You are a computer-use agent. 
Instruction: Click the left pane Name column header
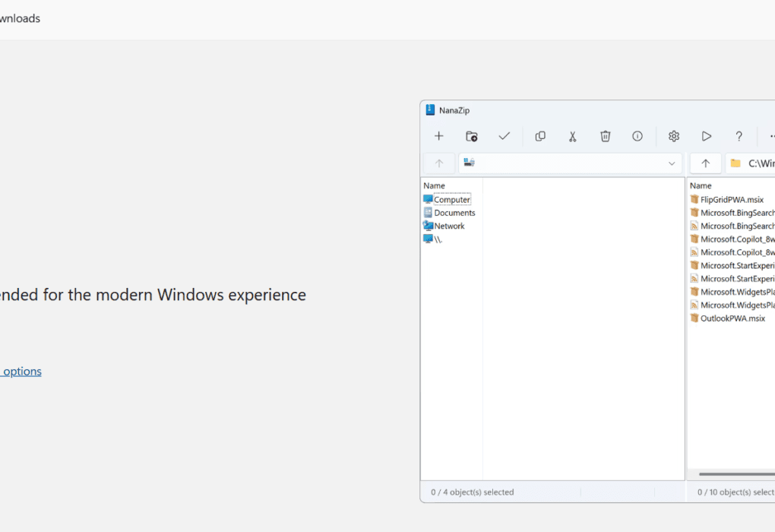[x=435, y=185]
